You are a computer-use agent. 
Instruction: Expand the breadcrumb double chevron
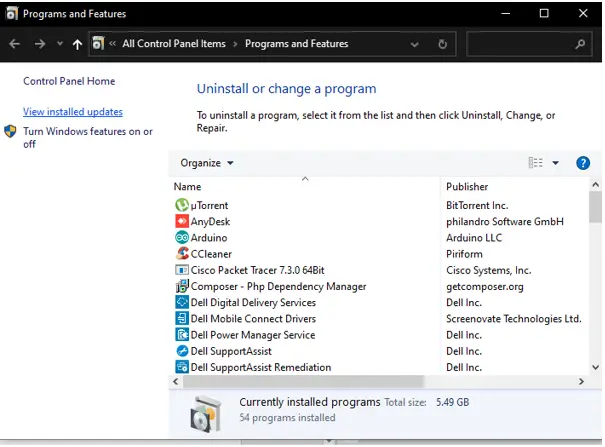pos(112,43)
